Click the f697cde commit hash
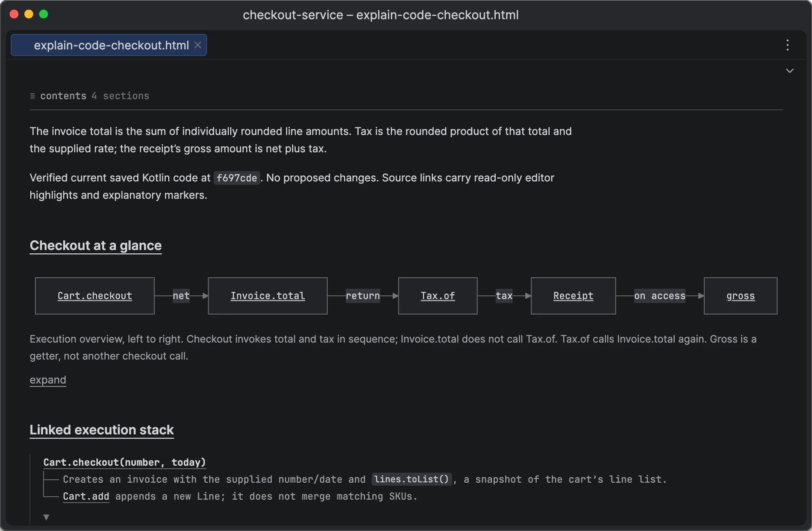The width and height of the screenshot is (812, 531). pos(237,178)
